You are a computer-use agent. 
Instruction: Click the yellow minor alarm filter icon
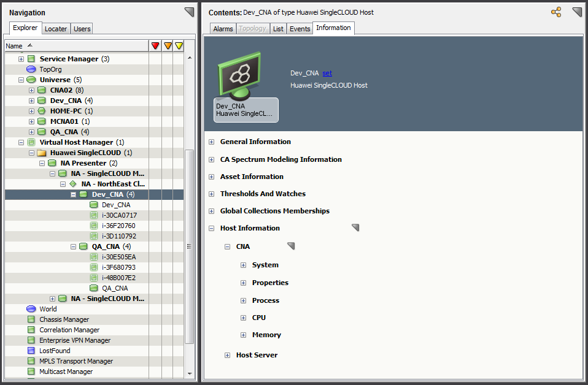pos(179,46)
